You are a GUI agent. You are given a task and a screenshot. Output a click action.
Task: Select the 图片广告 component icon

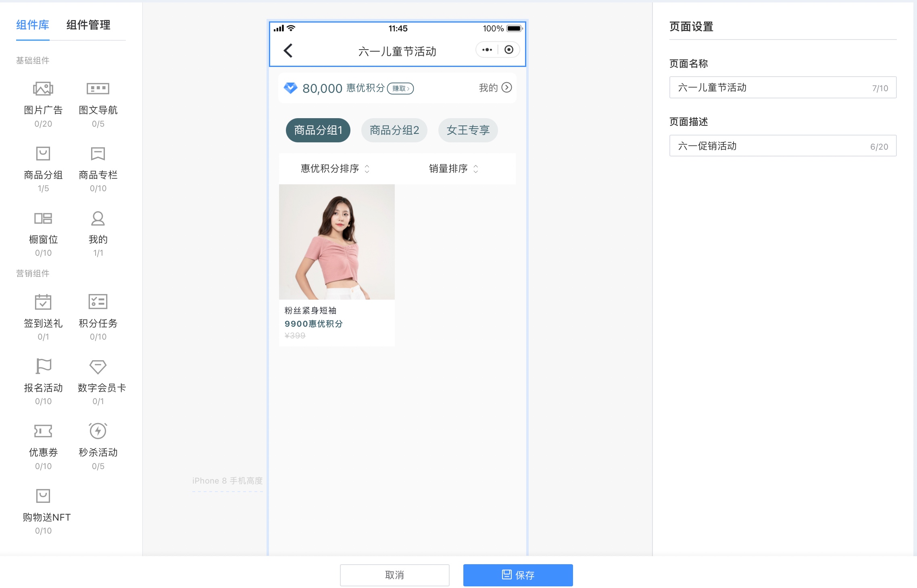43,89
